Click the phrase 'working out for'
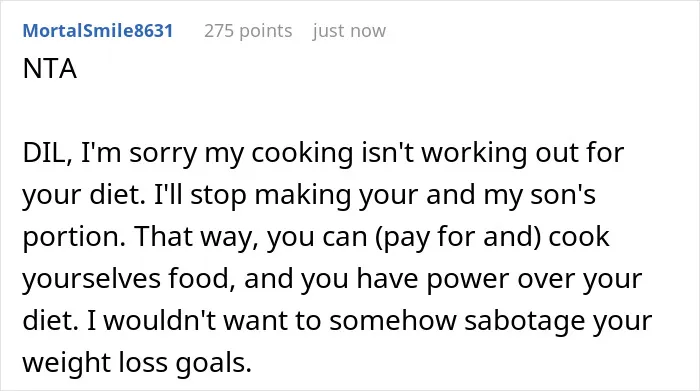700x391 pixels. click(523, 153)
